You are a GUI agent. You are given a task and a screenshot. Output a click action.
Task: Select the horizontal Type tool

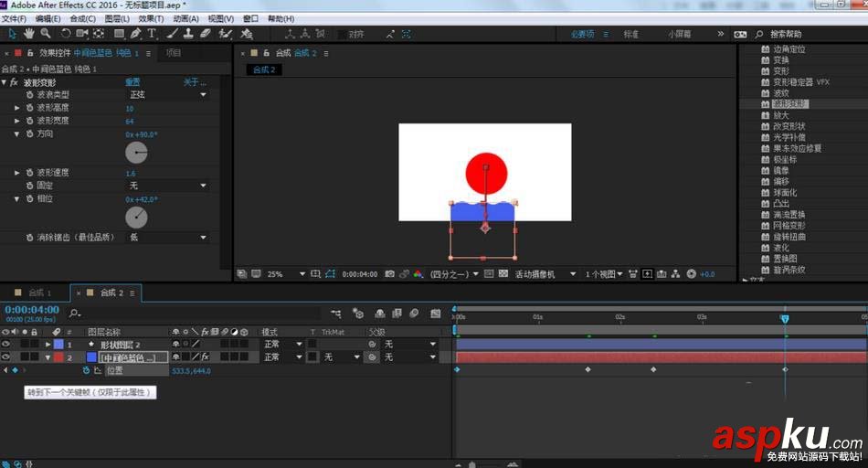tap(152, 34)
